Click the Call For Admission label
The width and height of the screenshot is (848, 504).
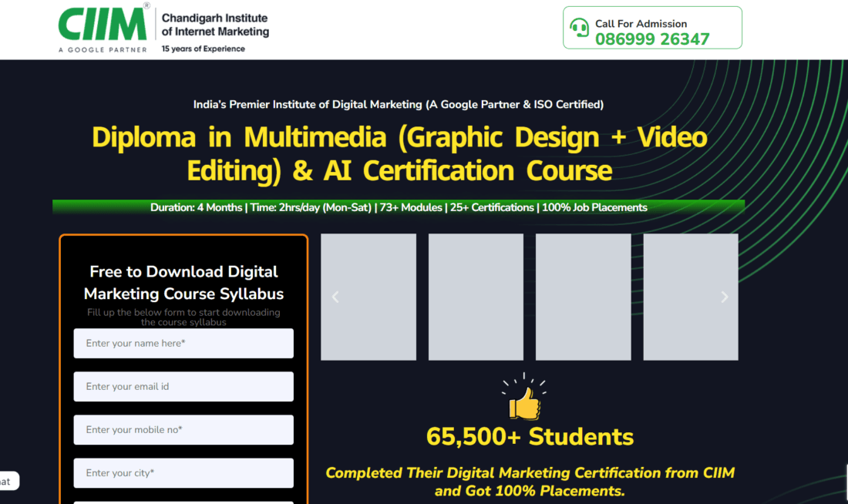[641, 23]
